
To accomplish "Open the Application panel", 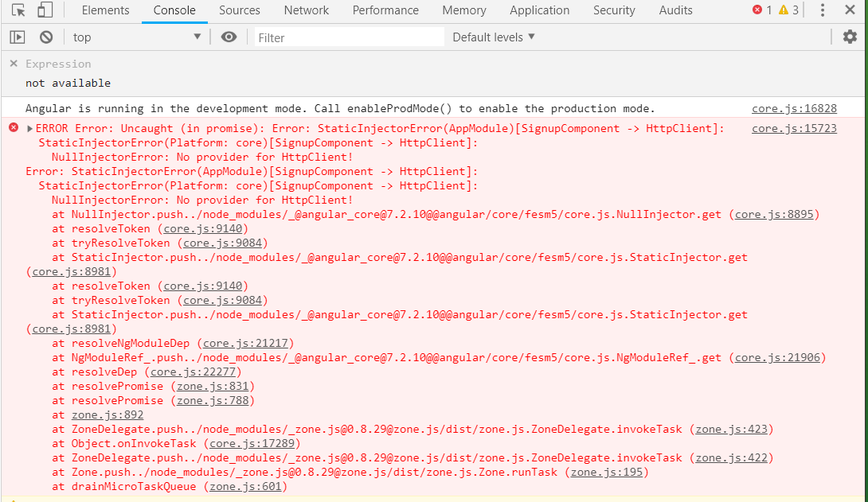I will point(539,10).
